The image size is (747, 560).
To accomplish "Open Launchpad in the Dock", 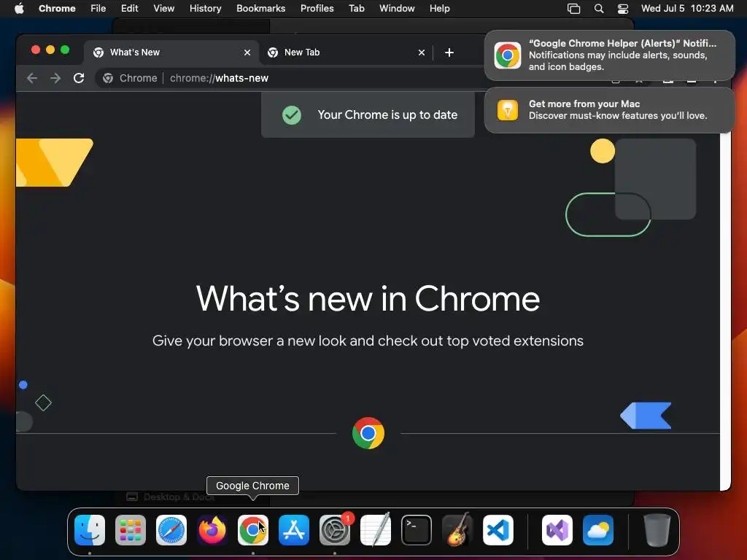I will 131,530.
